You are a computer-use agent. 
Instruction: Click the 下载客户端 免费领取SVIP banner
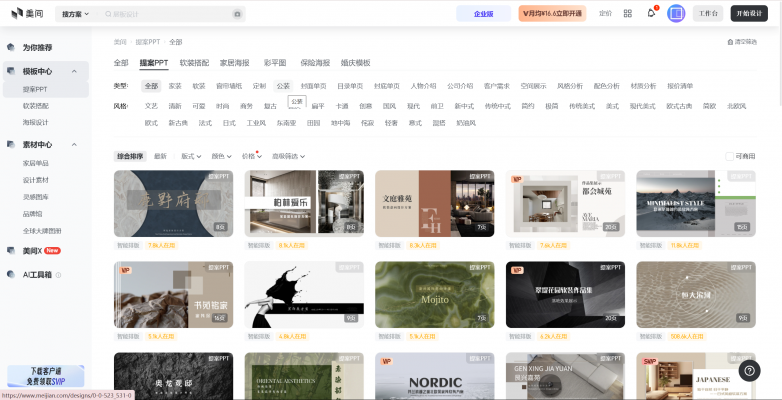coord(46,376)
